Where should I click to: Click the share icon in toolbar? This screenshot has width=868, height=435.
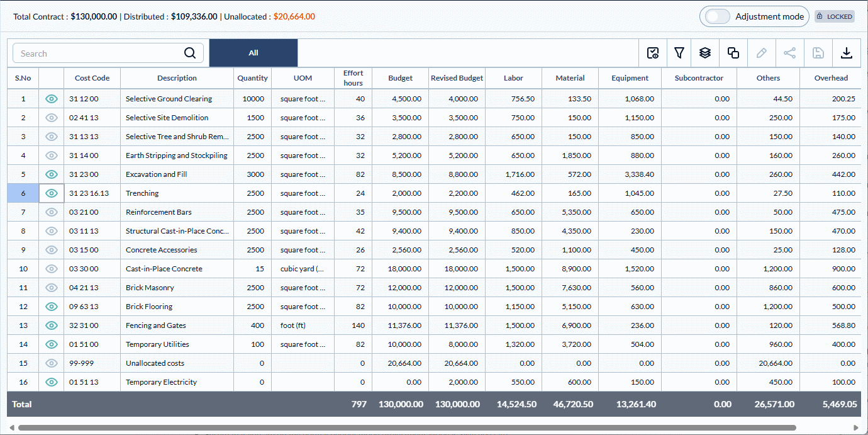[x=789, y=54]
